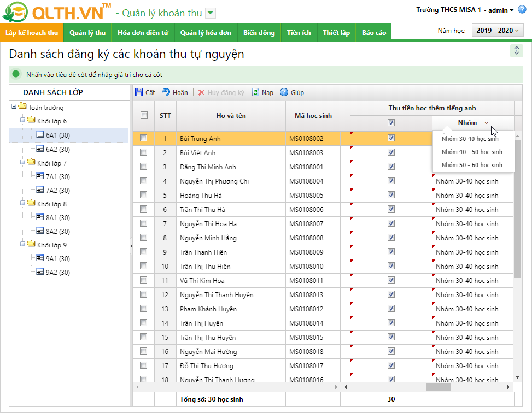This screenshot has height=413, width=532.
Task: Select class 9A2 (30) in the tree
Action: 57,273
